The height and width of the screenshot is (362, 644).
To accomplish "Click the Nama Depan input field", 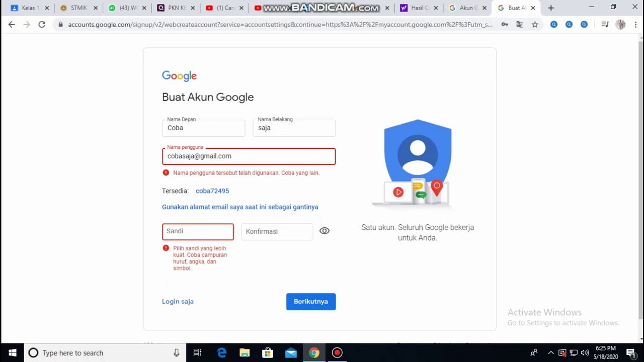I will point(203,128).
